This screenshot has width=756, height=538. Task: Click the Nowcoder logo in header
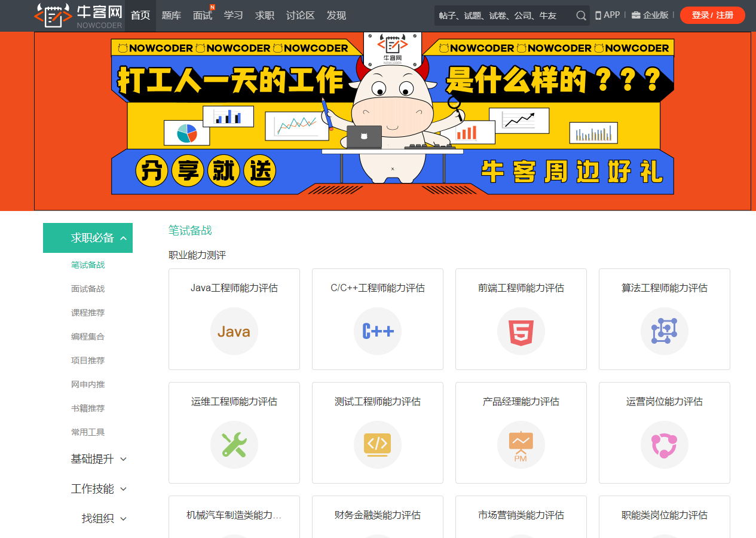[x=78, y=16]
